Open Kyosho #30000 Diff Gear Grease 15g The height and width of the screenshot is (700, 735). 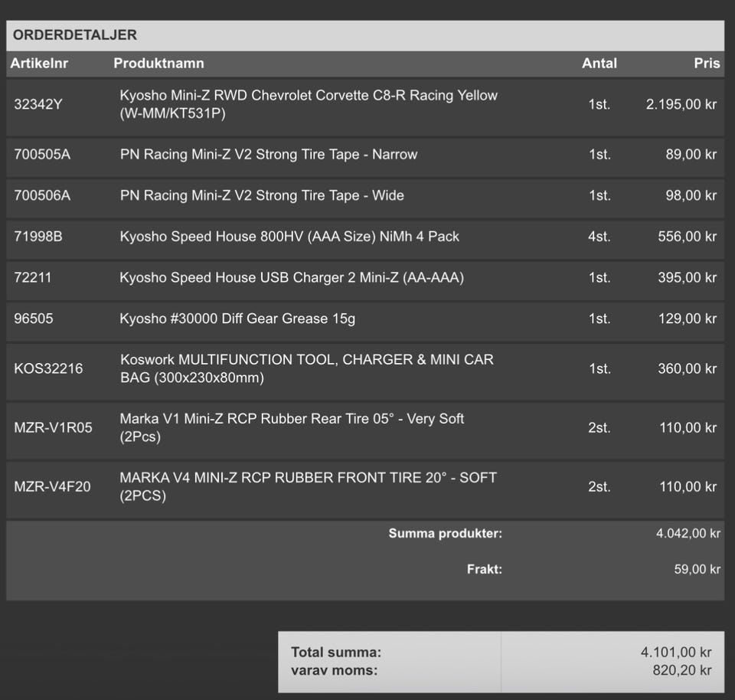tap(237, 319)
